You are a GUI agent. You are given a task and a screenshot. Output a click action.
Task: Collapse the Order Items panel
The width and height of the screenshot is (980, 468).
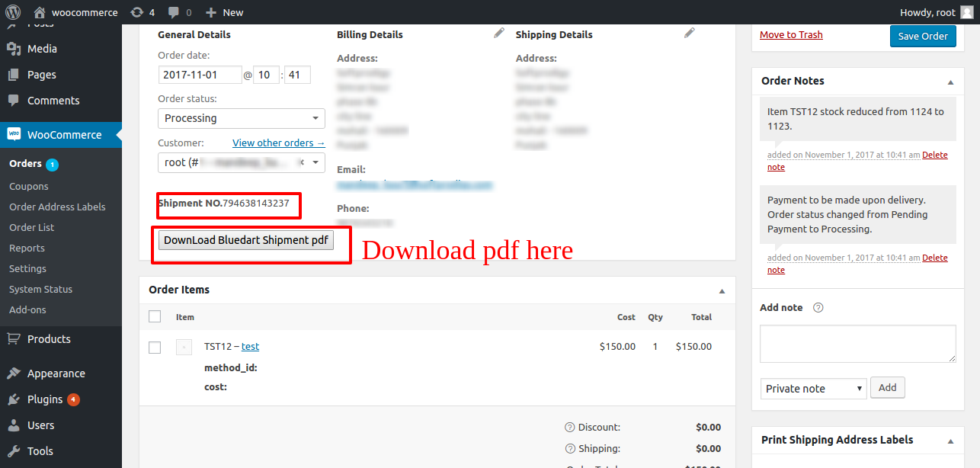[x=722, y=291]
